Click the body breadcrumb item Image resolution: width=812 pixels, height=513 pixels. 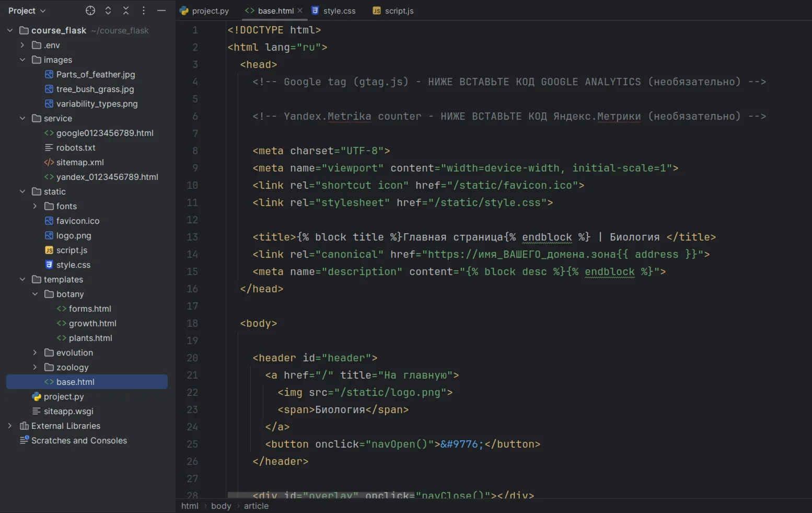221,506
